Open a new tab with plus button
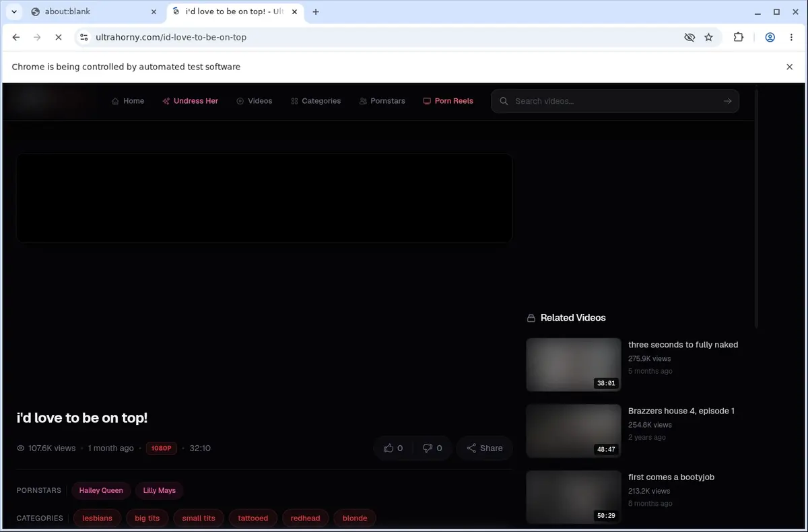 [316, 11]
